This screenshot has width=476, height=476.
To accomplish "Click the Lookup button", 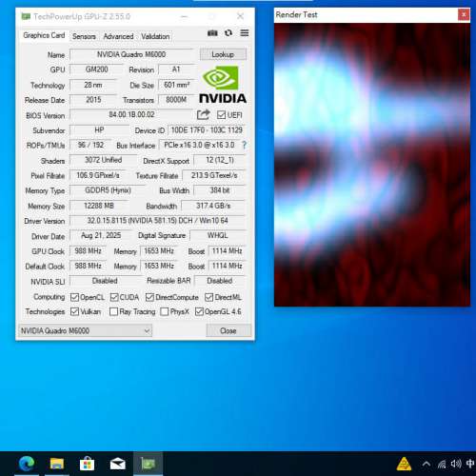I will [x=223, y=54].
